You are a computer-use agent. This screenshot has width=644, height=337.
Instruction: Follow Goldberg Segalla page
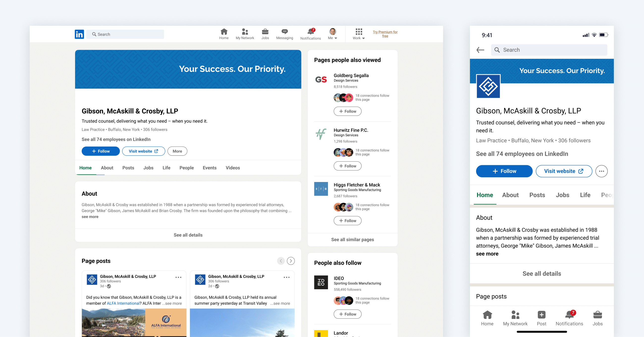click(348, 111)
